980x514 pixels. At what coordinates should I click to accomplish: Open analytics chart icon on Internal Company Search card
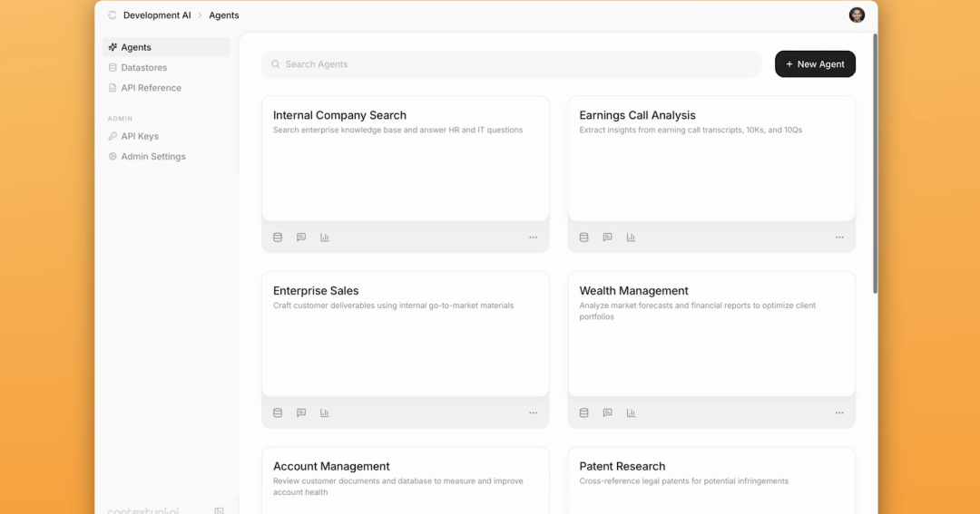pyautogui.click(x=324, y=238)
